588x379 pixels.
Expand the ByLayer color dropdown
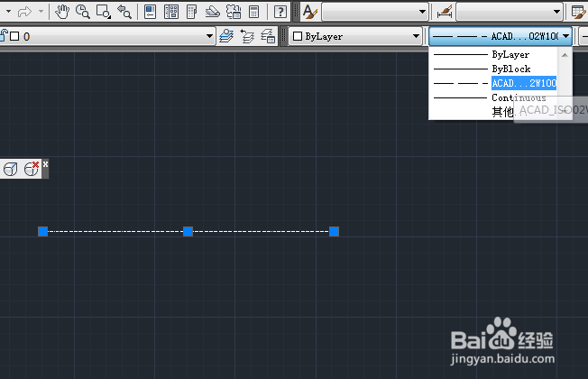point(416,36)
